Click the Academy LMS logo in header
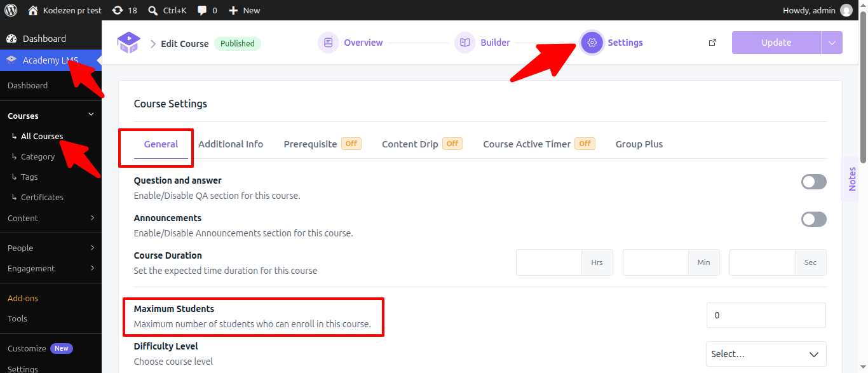The height and width of the screenshot is (373, 868). point(128,43)
